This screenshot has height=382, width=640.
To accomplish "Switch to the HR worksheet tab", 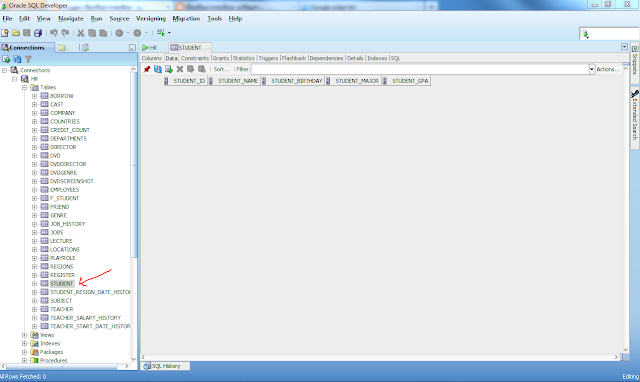I will (x=150, y=48).
